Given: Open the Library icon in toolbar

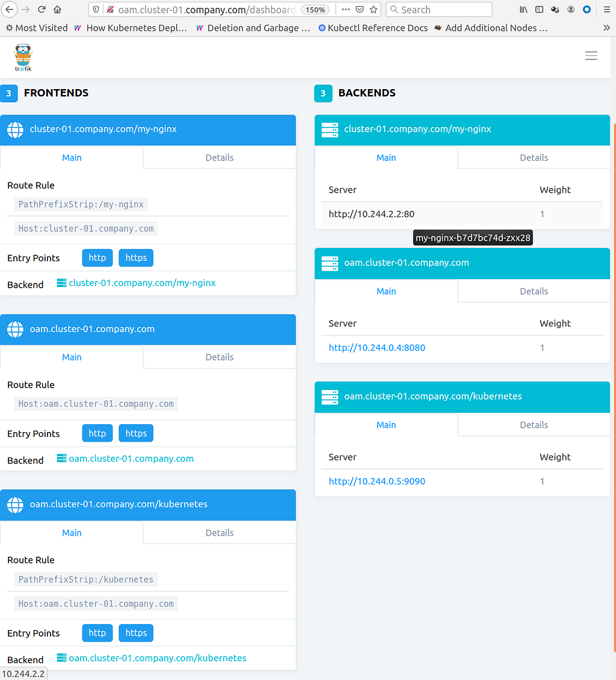Looking at the screenshot, I should tap(523, 9).
